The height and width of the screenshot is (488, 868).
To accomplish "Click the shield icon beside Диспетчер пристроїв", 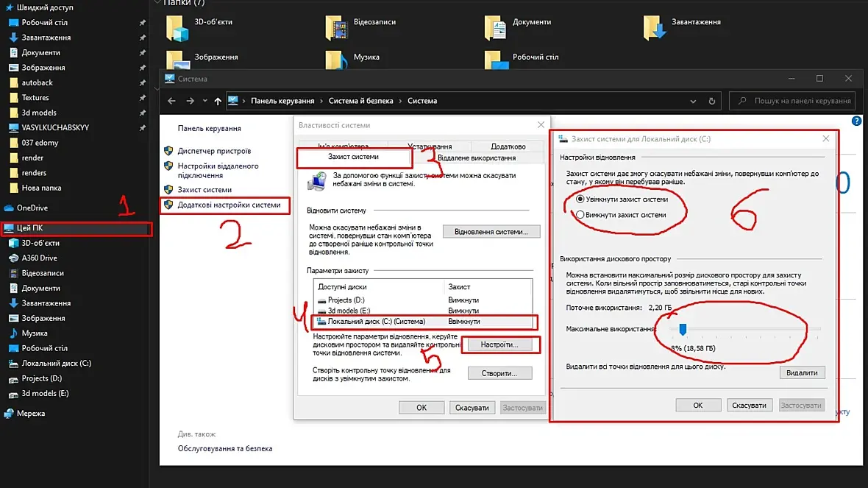I will coord(168,151).
